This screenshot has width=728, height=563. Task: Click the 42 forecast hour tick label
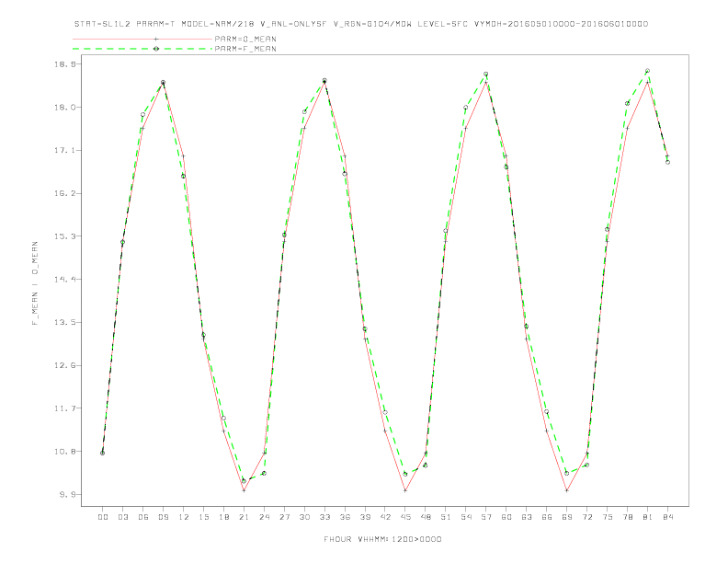pyautogui.click(x=385, y=517)
